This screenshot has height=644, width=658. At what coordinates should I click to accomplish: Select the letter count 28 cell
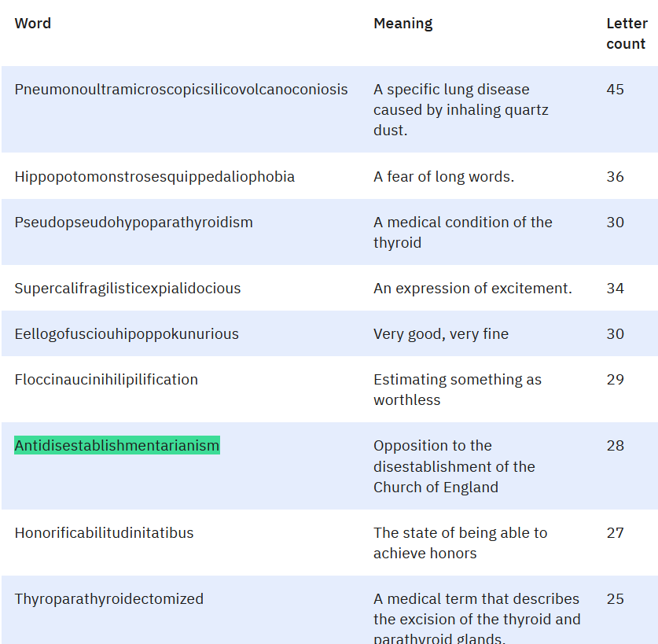(616, 445)
